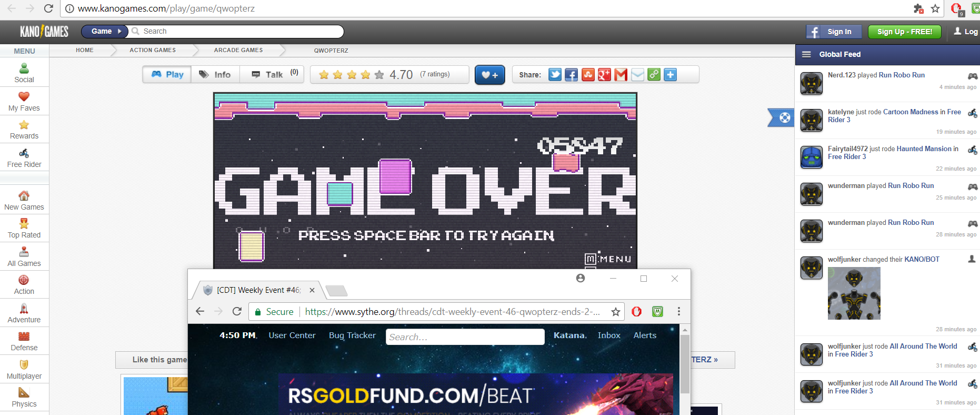Click the Log in link

(x=966, y=32)
